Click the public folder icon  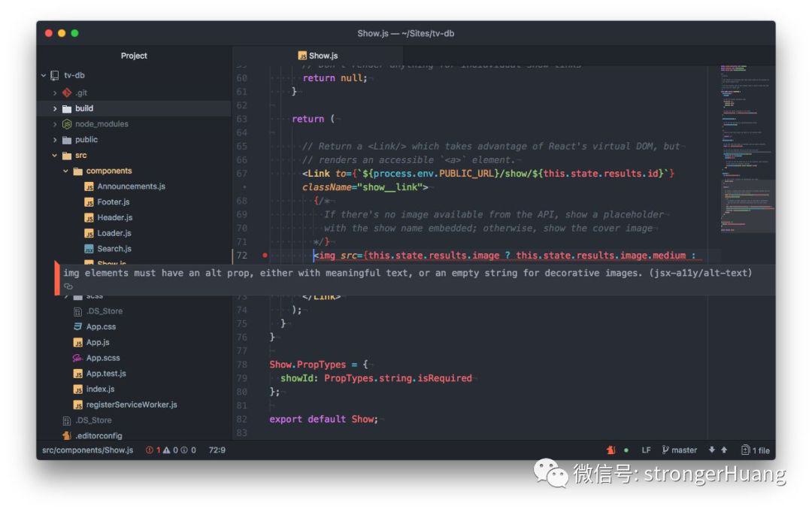click(x=67, y=140)
